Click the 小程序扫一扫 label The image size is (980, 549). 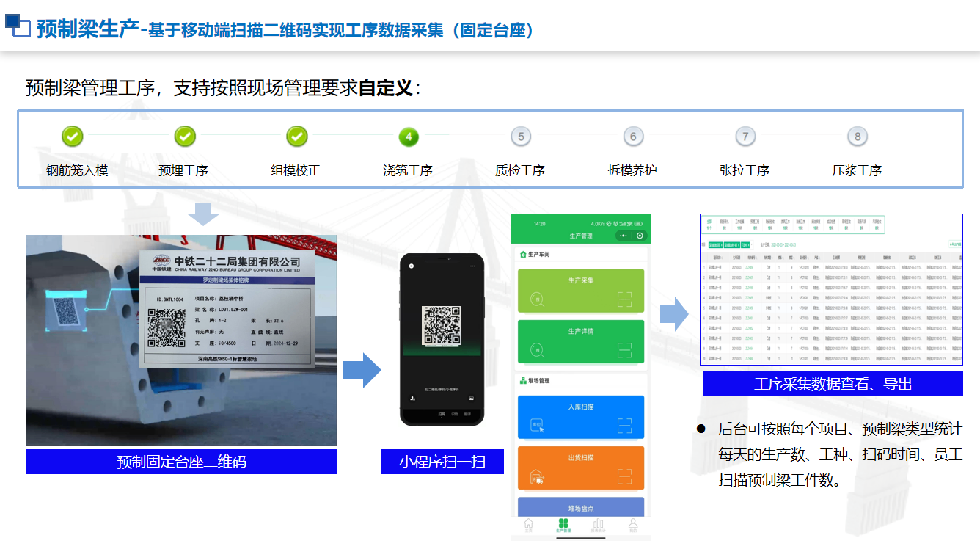pos(442,462)
